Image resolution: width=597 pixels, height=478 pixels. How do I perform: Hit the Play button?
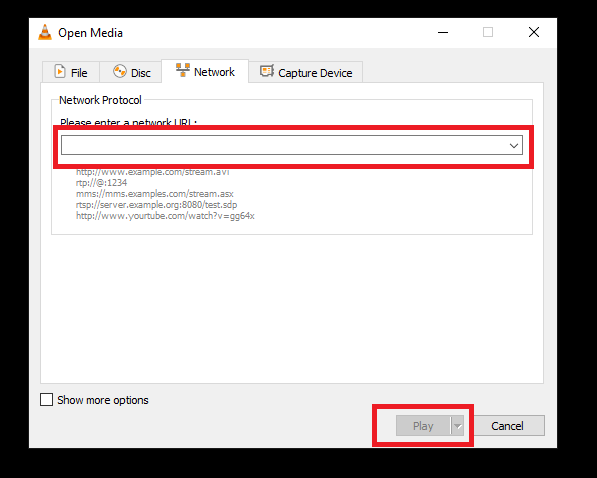[x=423, y=426]
